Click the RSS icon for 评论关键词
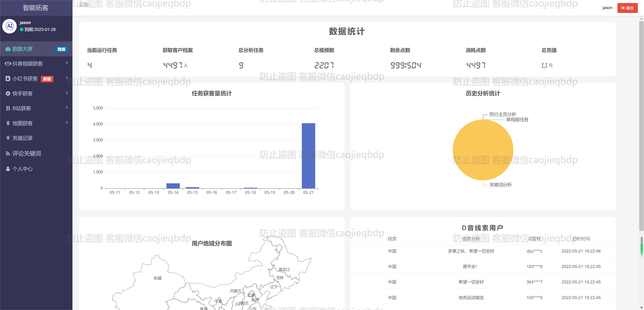644x310 pixels. tap(8, 154)
